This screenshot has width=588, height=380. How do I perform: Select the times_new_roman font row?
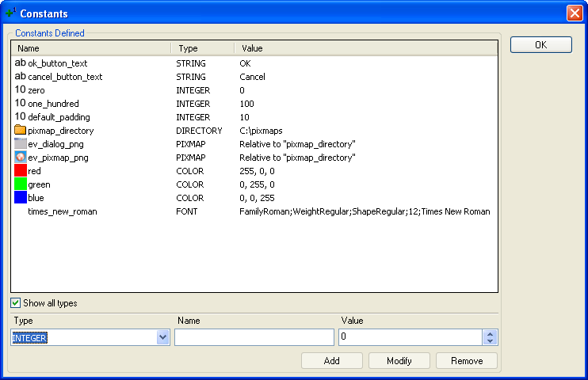tap(62, 212)
